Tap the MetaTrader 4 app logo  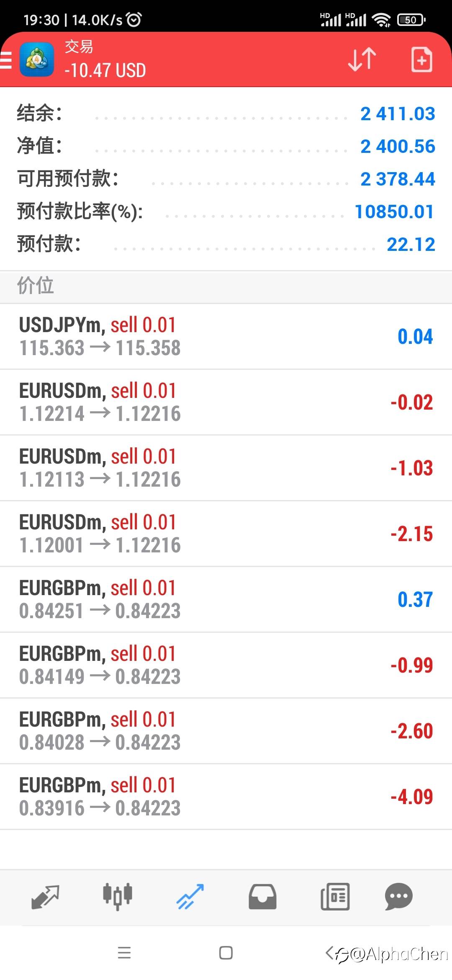click(37, 59)
